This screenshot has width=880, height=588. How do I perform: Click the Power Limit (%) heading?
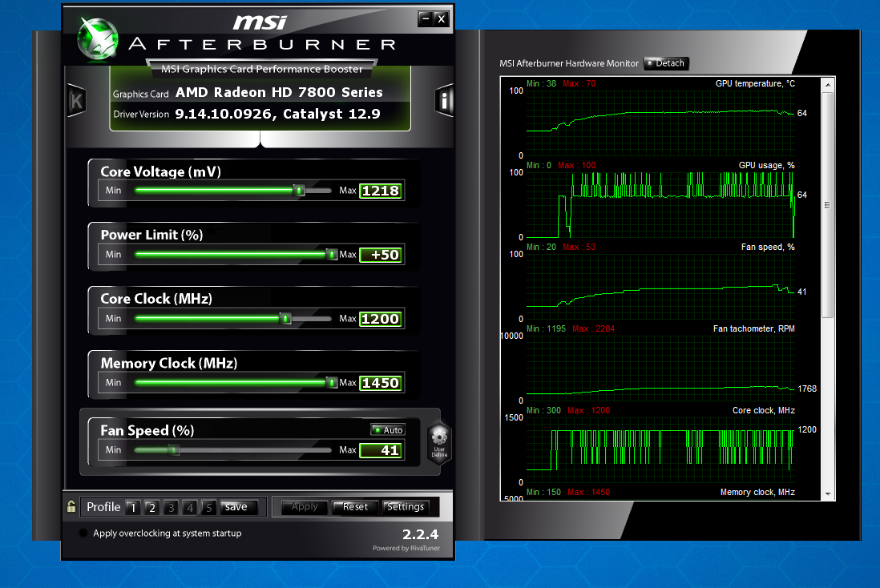151,235
